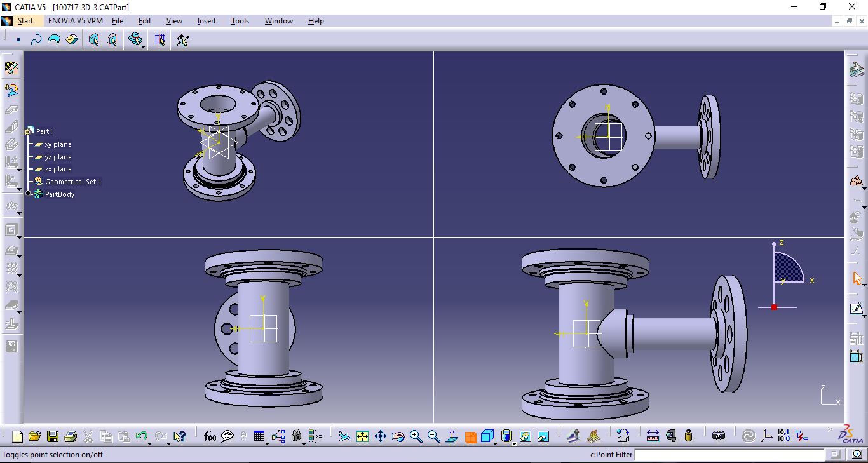
Task: Capture an image with the camera tool
Action: (x=718, y=436)
